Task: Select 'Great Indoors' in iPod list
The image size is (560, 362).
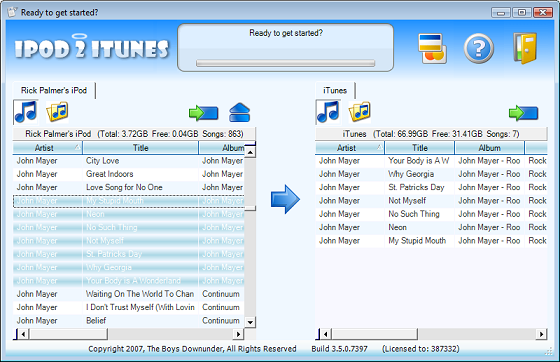Action: click(x=129, y=174)
